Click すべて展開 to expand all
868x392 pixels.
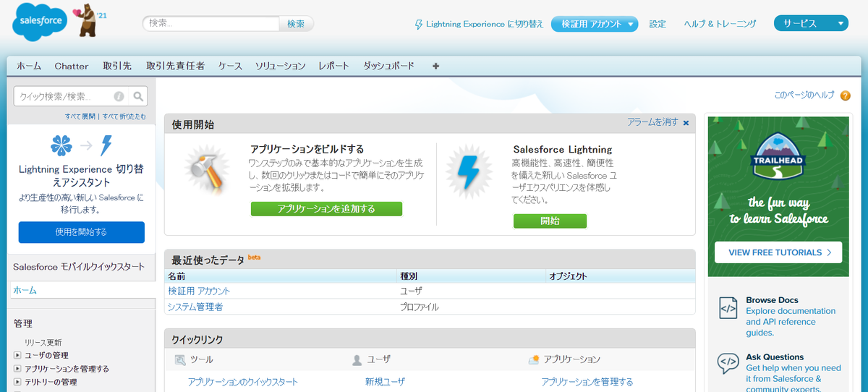80,116
